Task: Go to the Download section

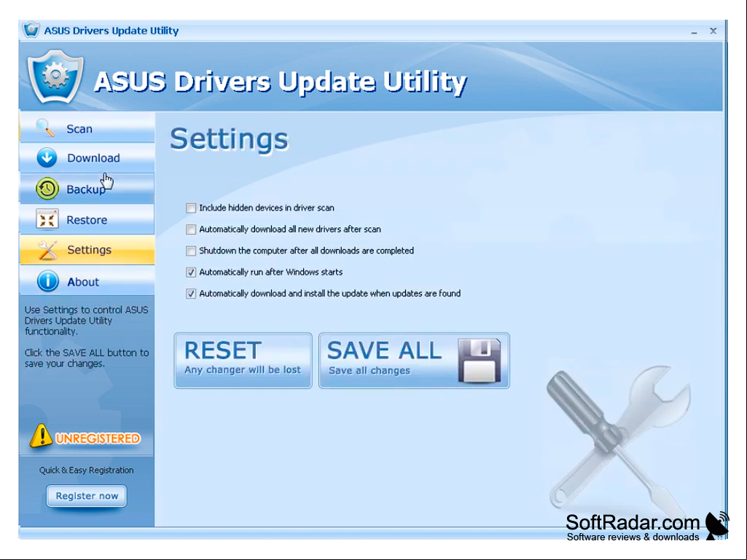Action: coord(87,158)
